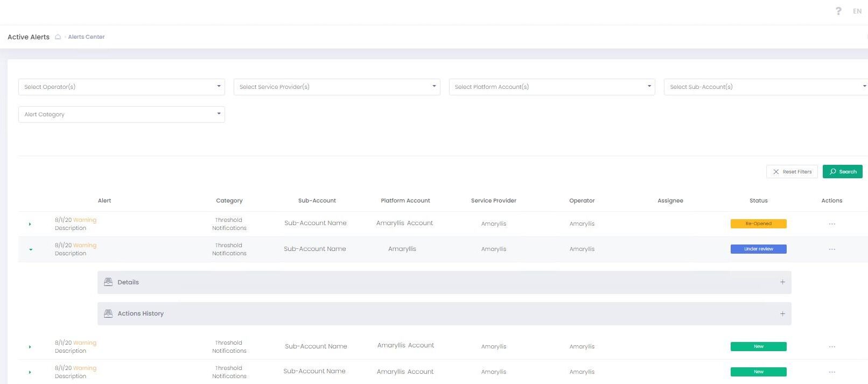Go to Alerts Center breadcrumb
Screen dimensions: 868x384
(86, 37)
